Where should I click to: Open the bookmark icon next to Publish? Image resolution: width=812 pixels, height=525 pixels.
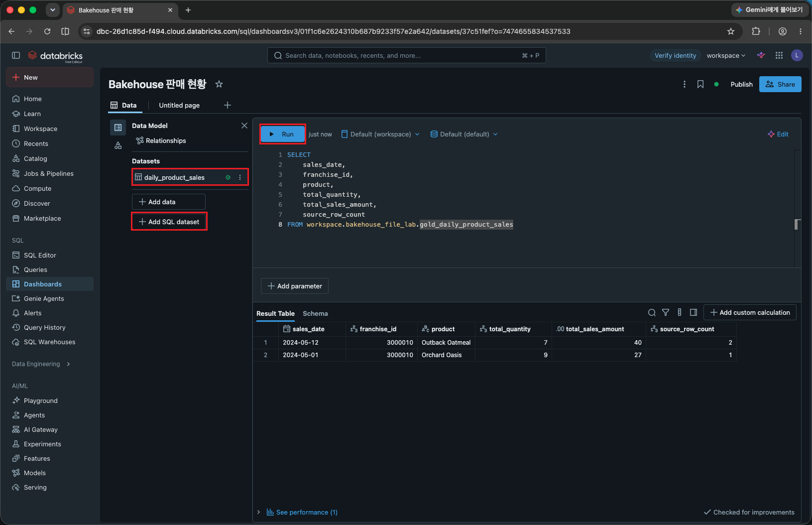[x=700, y=84]
